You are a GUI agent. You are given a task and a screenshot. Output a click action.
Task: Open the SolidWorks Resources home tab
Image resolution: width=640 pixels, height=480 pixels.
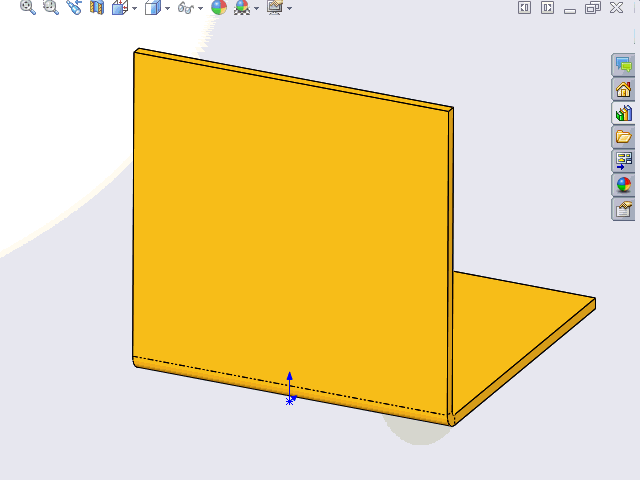pos(623,89)
